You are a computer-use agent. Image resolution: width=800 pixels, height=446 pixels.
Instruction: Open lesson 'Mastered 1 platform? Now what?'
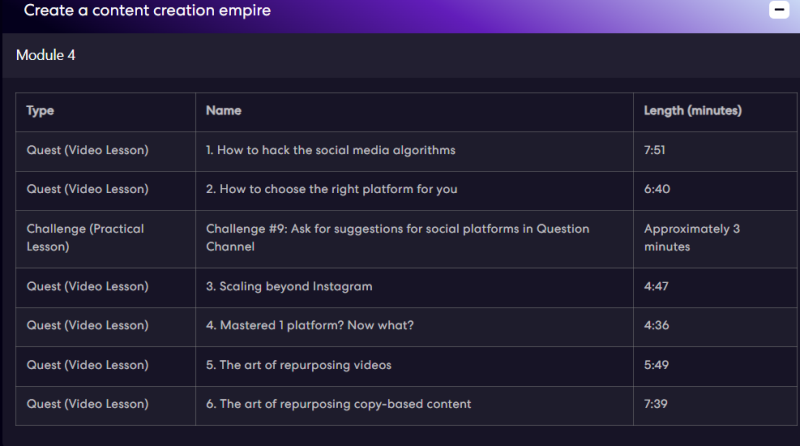pyautogui.click(x=310, y=325)
